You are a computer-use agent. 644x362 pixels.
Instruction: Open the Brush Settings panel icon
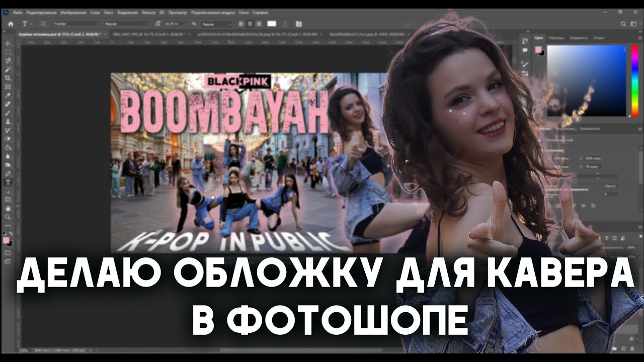(x=525, y=64)
